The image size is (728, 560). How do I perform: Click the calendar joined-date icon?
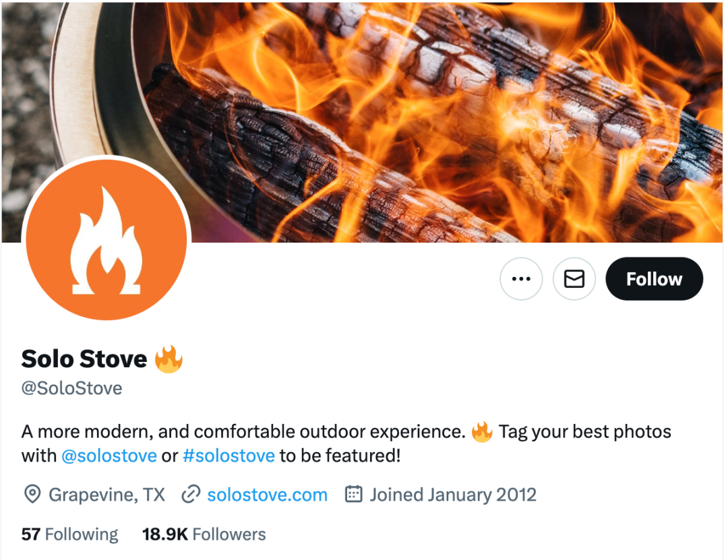pos(353,494)
